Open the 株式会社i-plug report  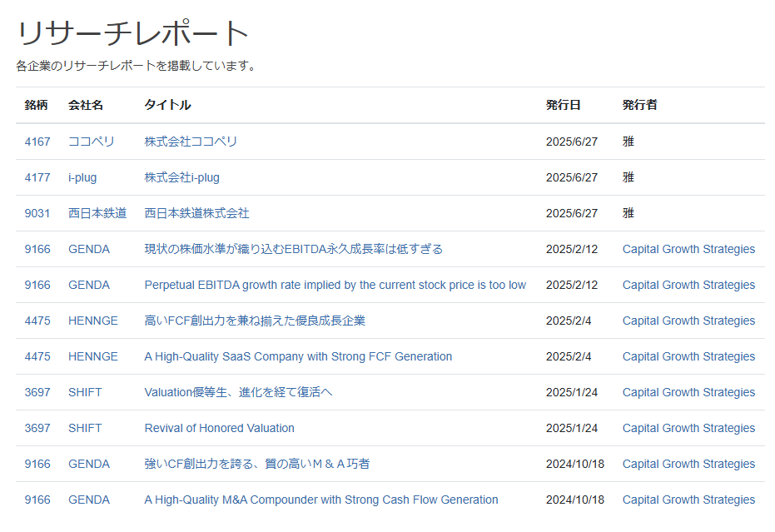click(x=186, y=177)
